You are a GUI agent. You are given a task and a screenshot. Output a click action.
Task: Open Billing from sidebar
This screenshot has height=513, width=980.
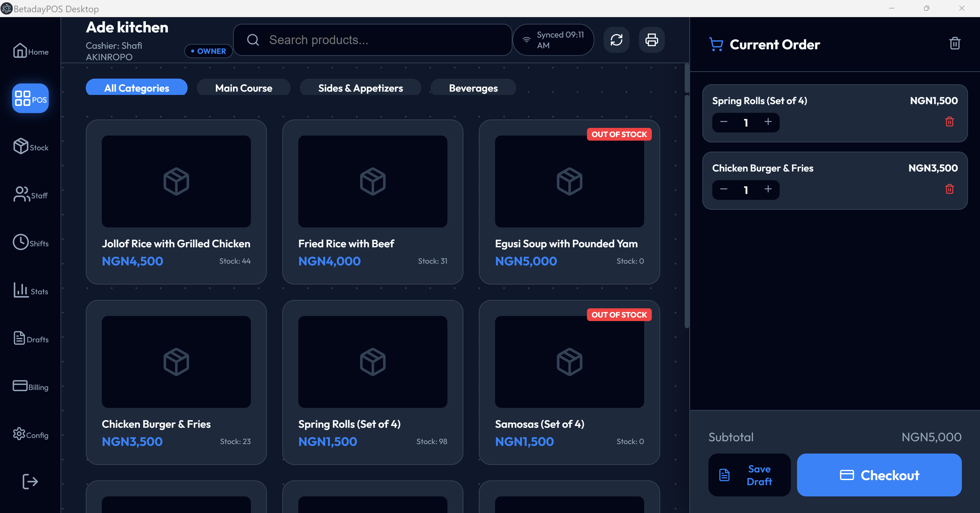(x=30, y=386)
